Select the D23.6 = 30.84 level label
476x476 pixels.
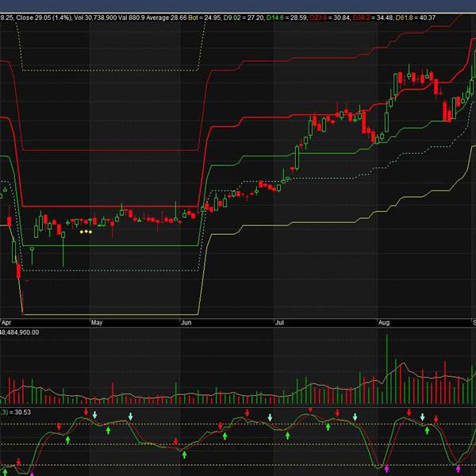click(x=330, y=17)
